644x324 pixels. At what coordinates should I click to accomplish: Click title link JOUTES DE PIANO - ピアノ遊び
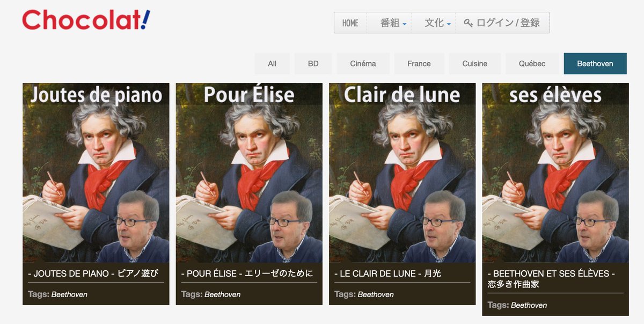pyautogui.click(x=93, y=273)
